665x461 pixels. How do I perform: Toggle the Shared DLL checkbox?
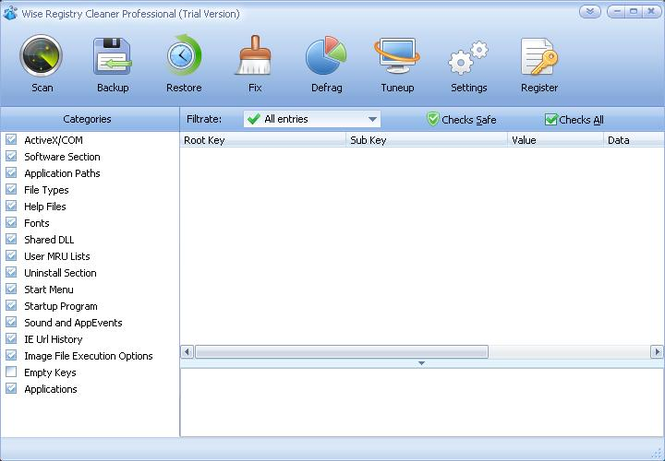(11, 239)
